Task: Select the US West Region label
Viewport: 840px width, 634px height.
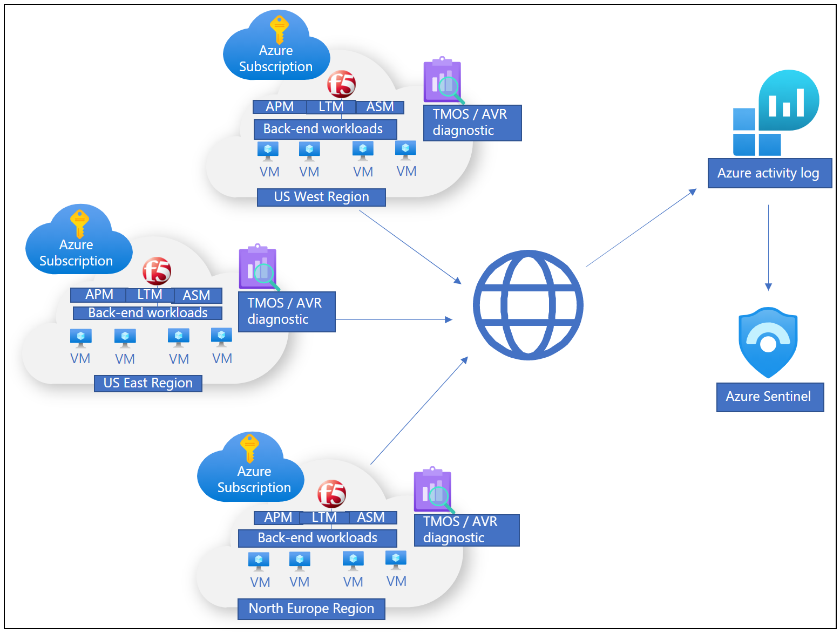Action: (321, 197)
